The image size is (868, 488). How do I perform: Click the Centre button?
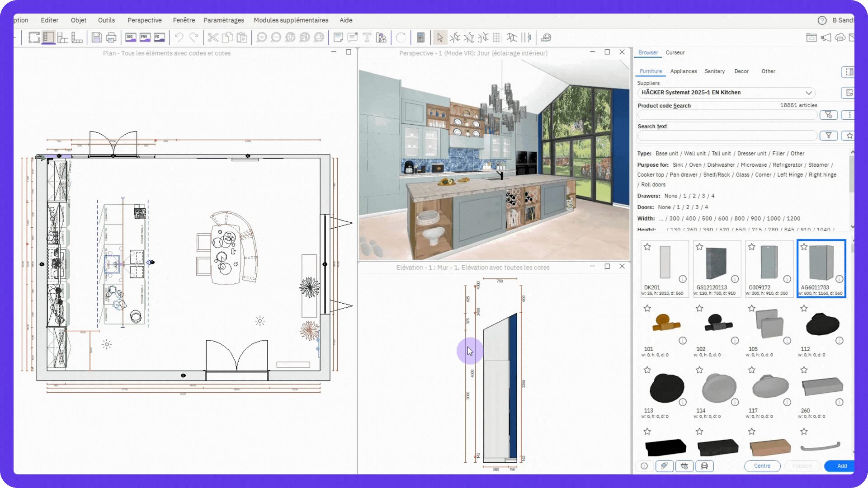(x=762, y=466)
